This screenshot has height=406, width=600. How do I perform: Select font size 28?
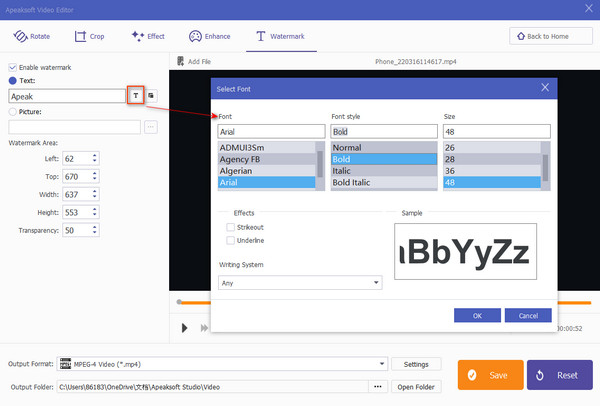[492, 159]
